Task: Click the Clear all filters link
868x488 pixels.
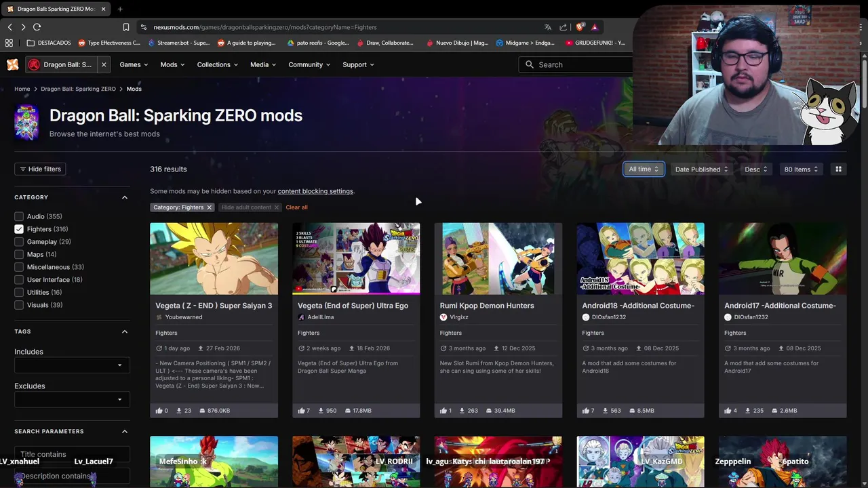Action: pyautogui.click(x=296, y=207)
